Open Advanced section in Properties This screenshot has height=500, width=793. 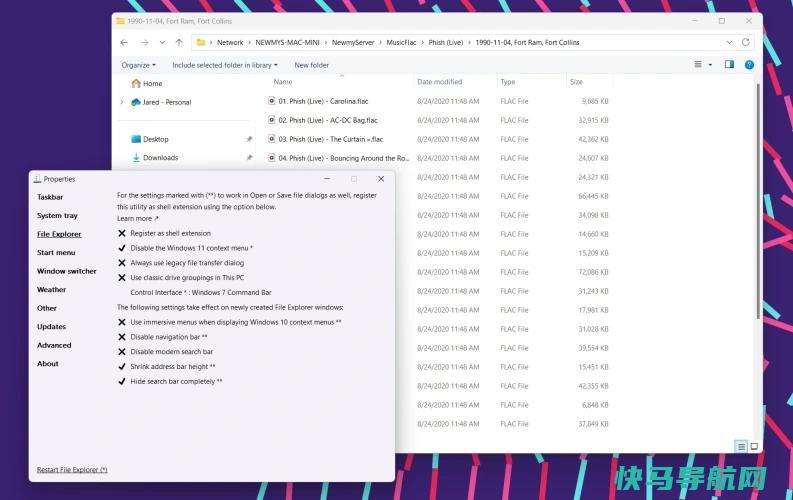(x=54, y=345)
